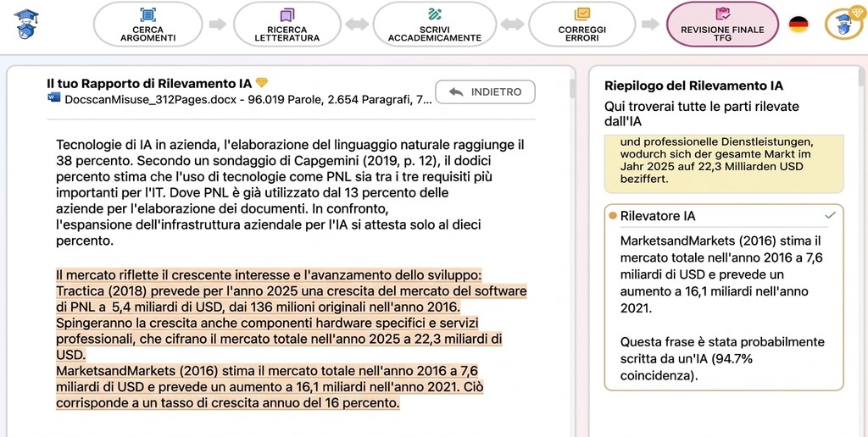Open the premium user profile avatar
Image resolution: width=868 pixels, height=437 pixels.
click(843, 25)
